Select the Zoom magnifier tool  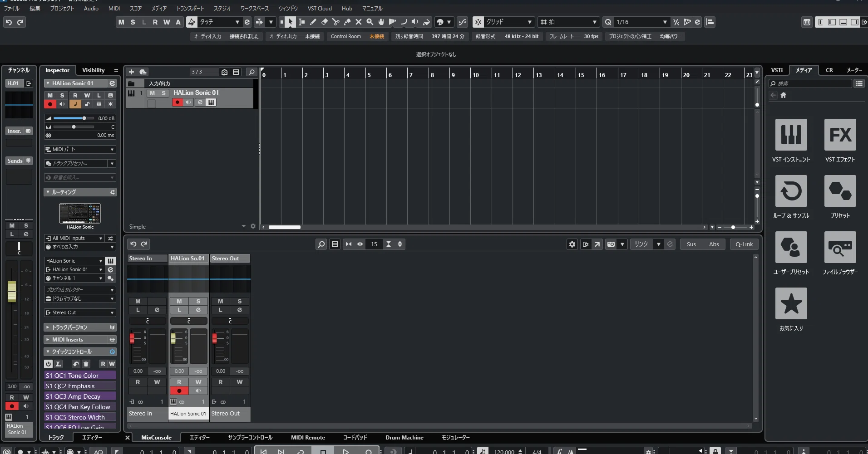pos(370,22)
